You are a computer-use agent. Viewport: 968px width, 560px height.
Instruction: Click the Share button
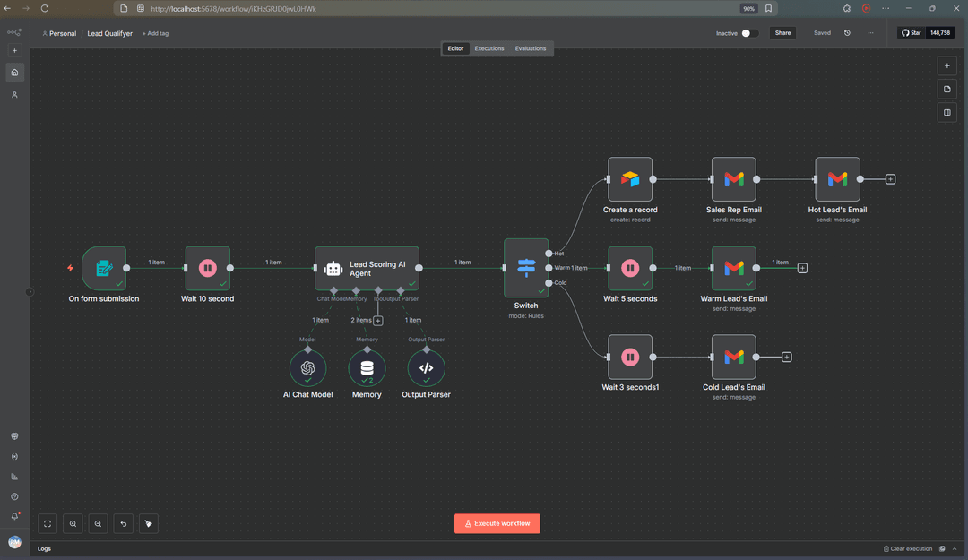(x=782, y=33)
